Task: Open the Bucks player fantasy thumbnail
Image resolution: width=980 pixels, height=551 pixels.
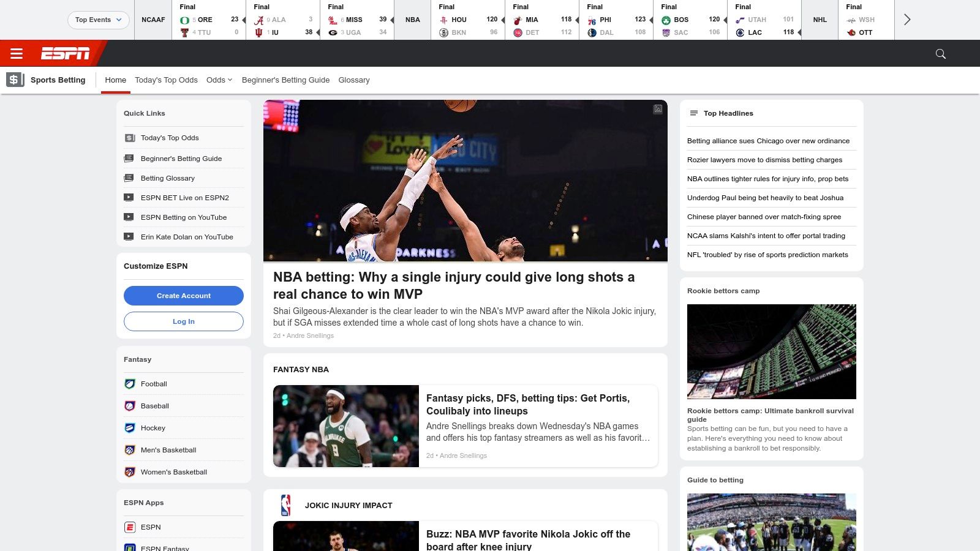Action: [x=346, y=426]
